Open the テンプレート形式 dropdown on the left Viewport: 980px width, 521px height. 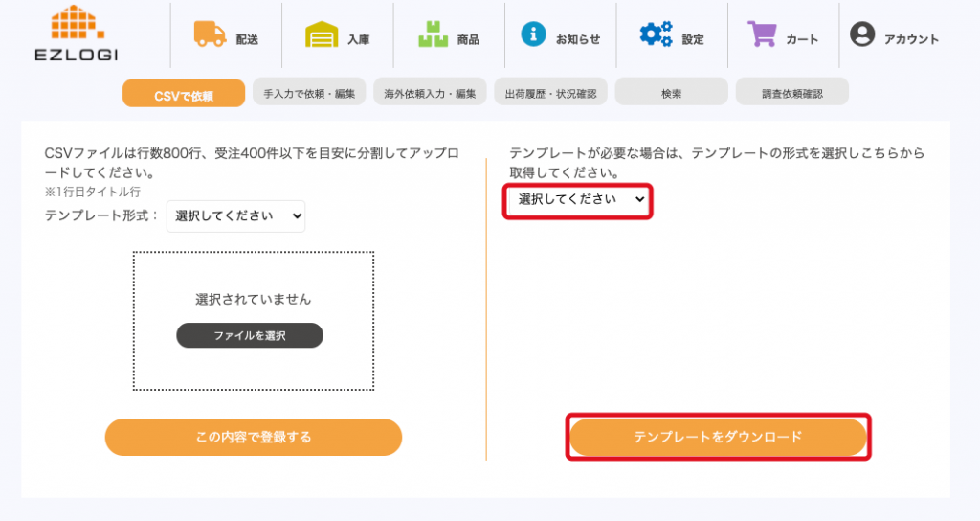coord(235,216)
